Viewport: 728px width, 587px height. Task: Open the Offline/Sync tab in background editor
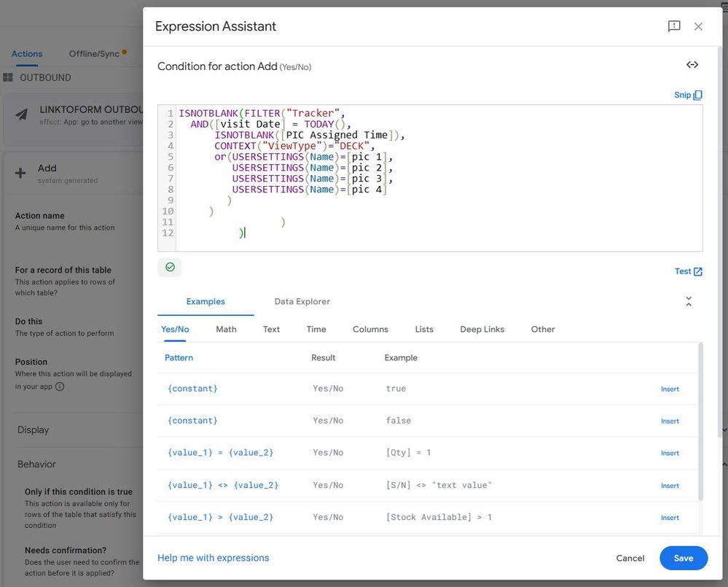(x=94, y=54)
